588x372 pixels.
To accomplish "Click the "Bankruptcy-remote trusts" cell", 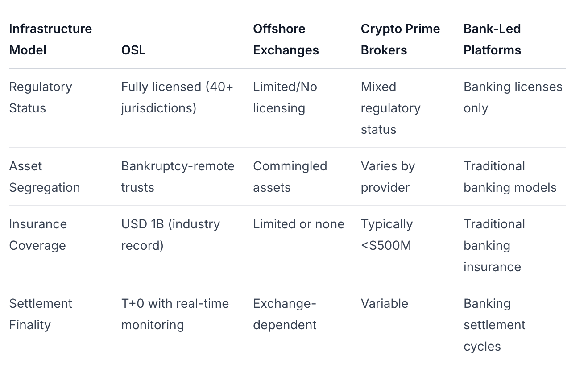I will coord(178,177).
